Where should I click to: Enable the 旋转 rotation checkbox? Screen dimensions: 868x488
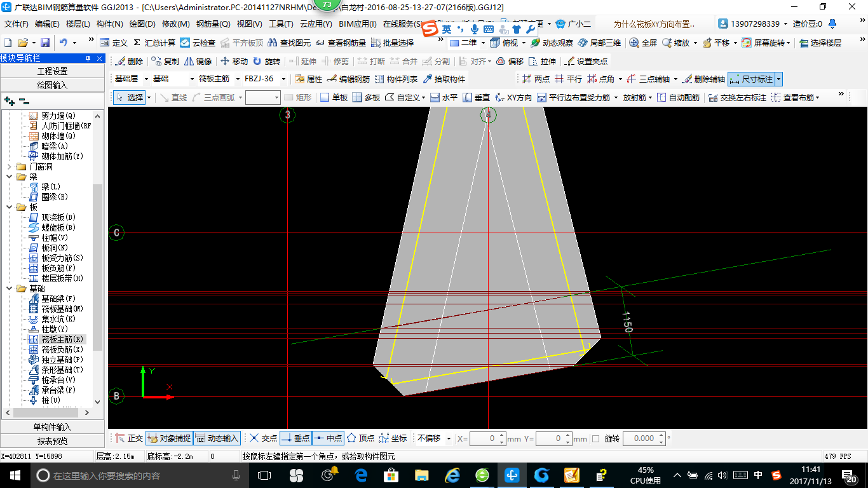(x=595, y=438)
